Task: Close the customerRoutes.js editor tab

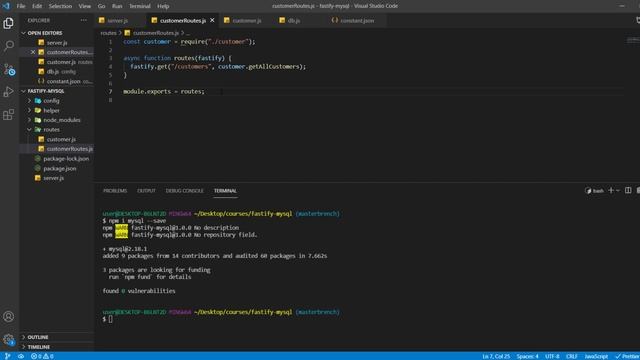Action: [212, 20]
